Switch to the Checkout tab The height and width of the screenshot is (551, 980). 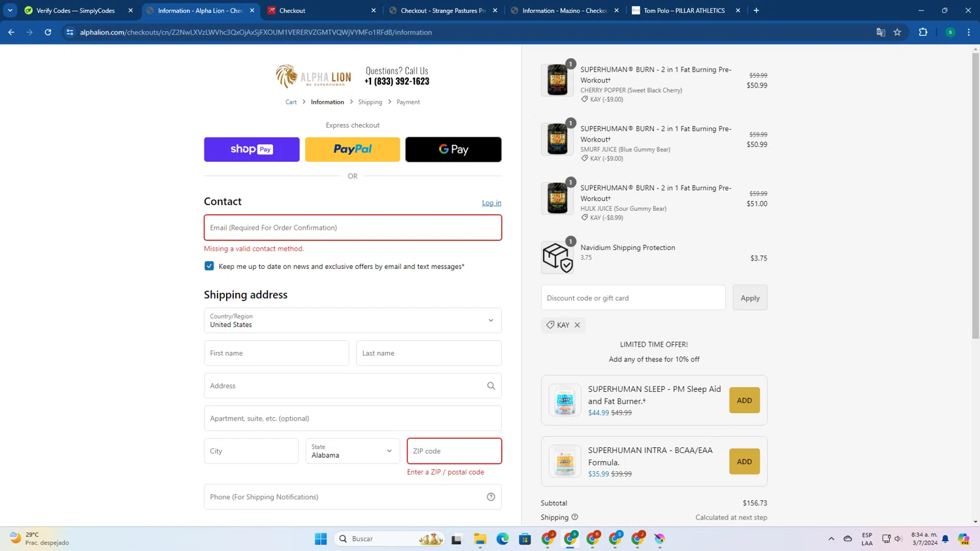tap(321, 10)
